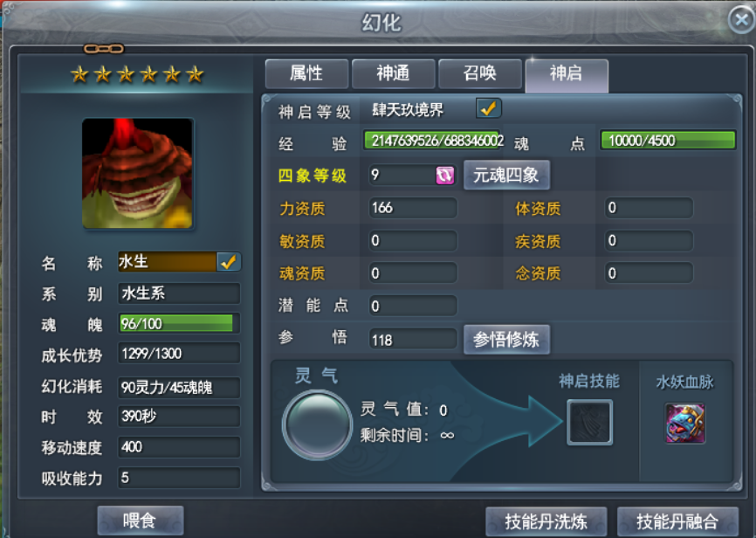
Task: Open 技能丹洗炼 at the bottom
Action: click(x=546, y=521)
